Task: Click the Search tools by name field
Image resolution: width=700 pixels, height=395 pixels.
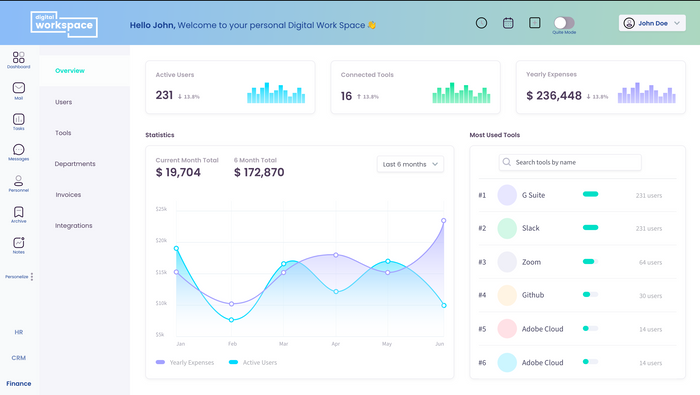Action: coord(570,162)
